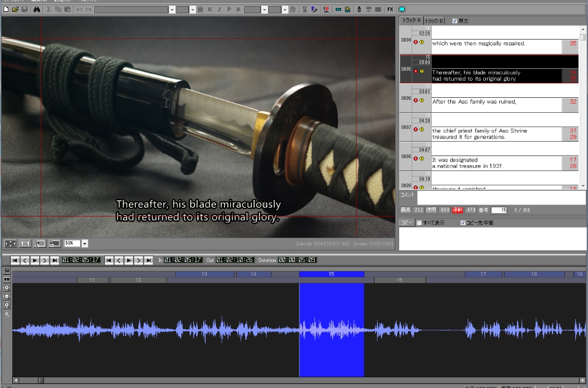This screenshot has width=588, height=388.
Task: Click the In timecode field
Action: 183,260
